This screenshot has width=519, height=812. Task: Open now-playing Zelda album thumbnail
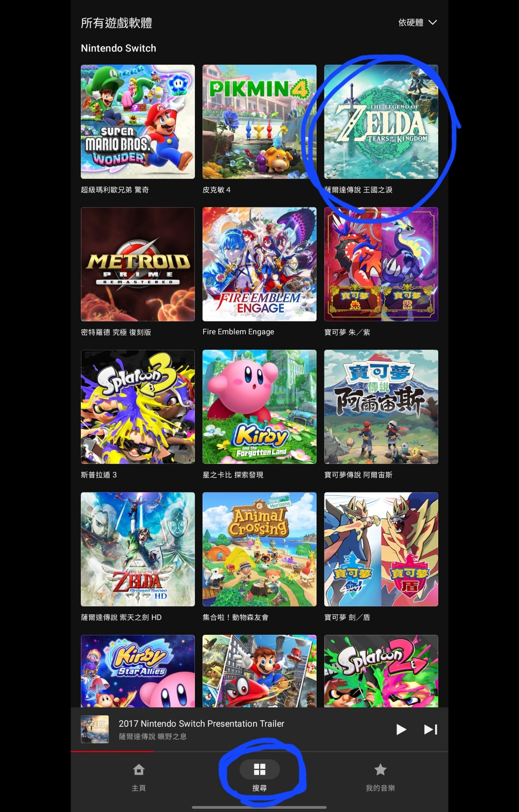click(95, 729)
